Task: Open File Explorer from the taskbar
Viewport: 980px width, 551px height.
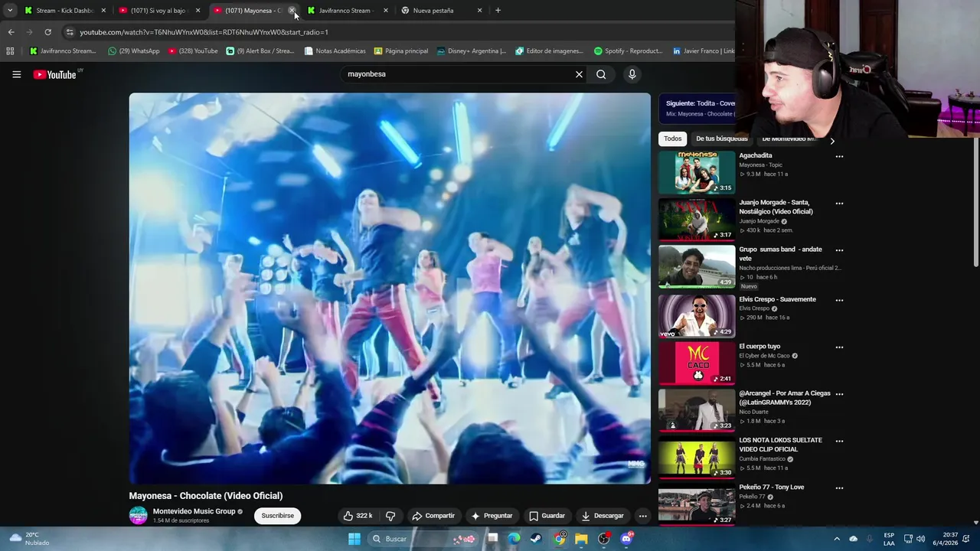Action: [581, 539]
